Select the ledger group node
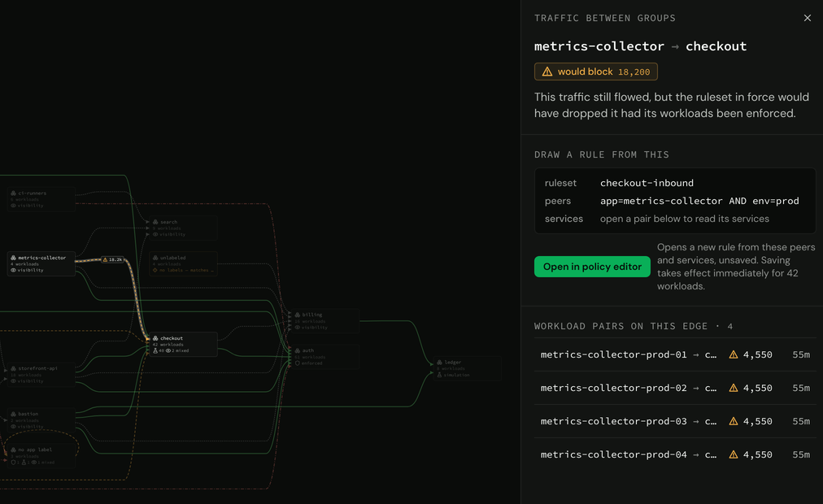This screenshot has width=823, height=504. click(x=468, y=368)
